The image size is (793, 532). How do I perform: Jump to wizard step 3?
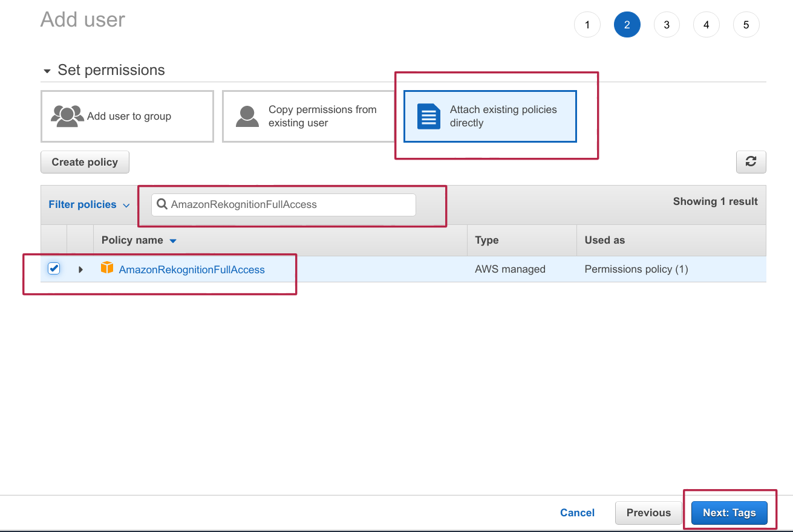(667, 25)
